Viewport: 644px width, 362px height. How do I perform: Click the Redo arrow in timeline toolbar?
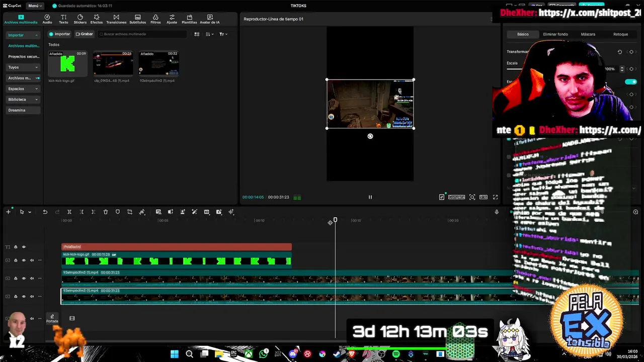coord(57,212)
